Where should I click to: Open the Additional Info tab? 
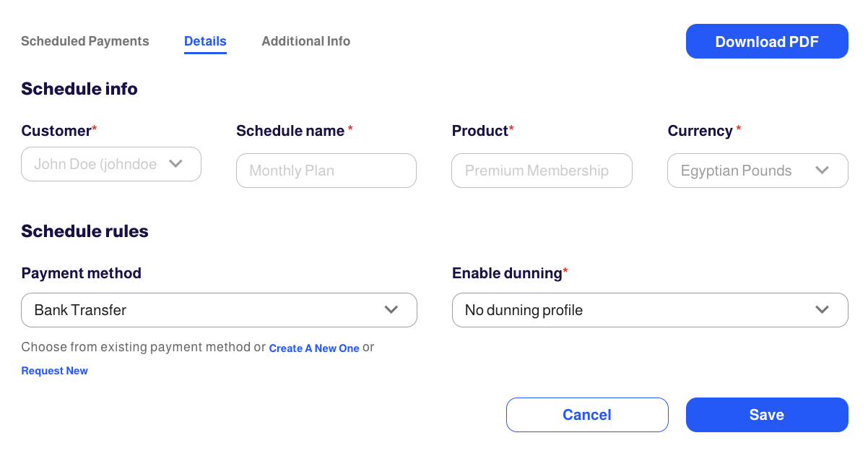[306, 41]
